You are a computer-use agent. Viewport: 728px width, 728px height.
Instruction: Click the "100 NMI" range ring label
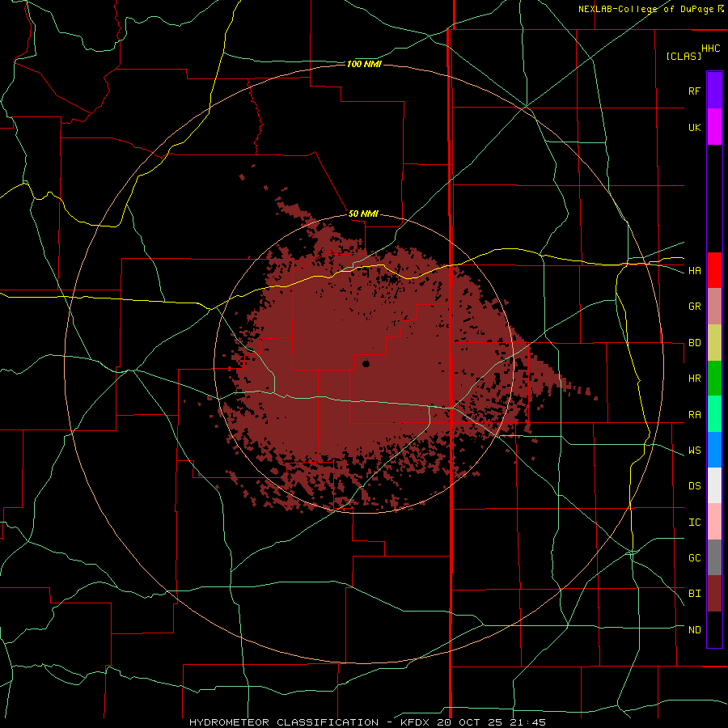point(364,64)
